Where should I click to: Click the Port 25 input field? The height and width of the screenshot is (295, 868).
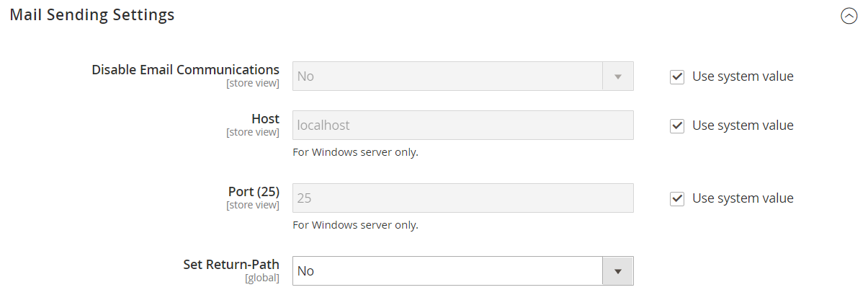[x=463, y=198]
